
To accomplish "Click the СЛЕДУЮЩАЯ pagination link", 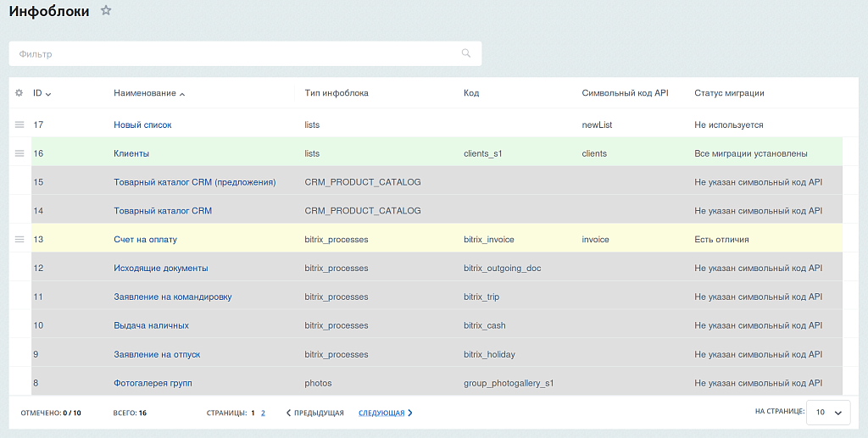I will coord(381,413).
